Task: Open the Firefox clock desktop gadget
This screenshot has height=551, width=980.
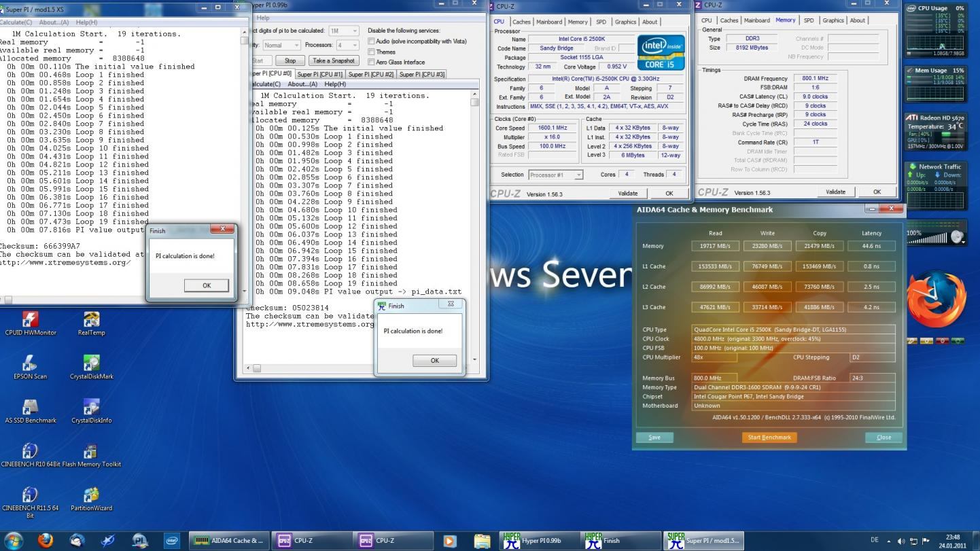Action: [x=935, y=300]
